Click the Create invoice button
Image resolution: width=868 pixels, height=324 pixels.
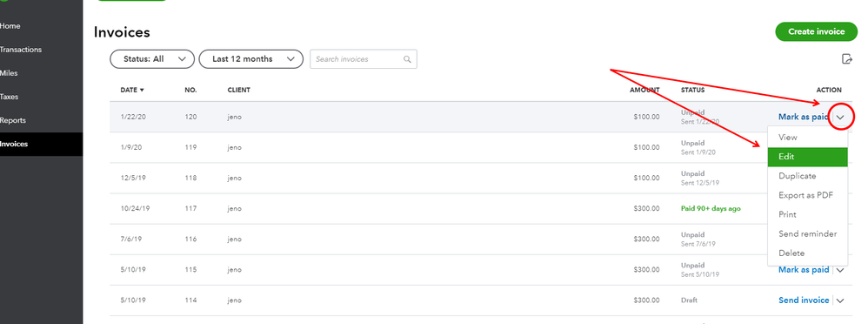pyautogui.click(x=817, y=31)
